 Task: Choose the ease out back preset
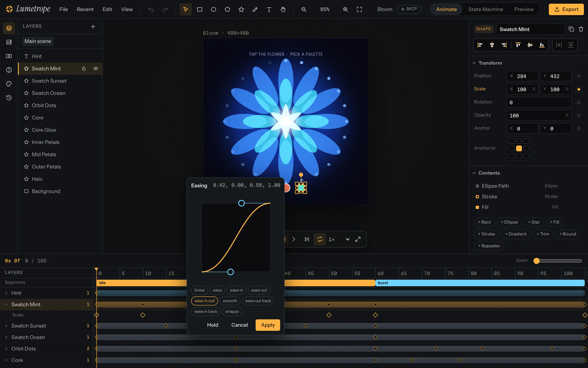tap(258, 301)
